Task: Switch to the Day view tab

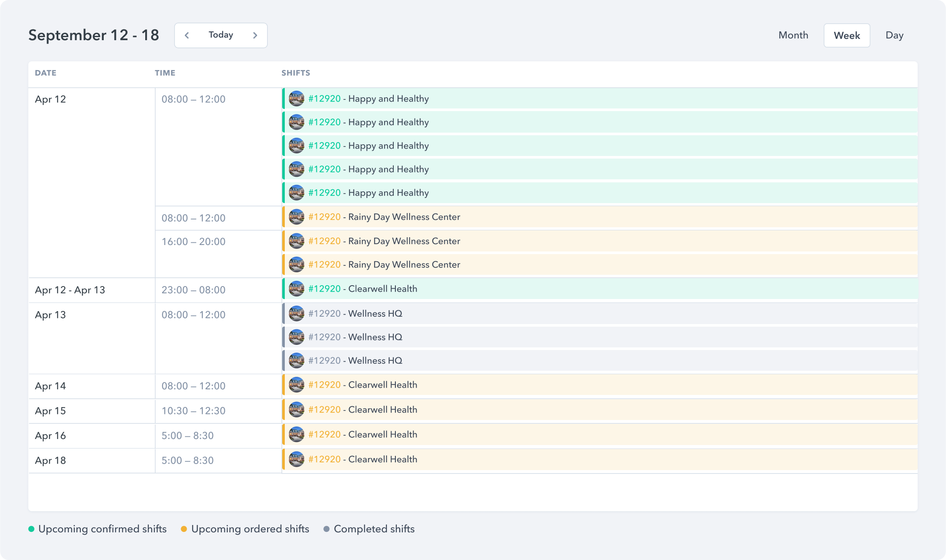Action: point(894,35)
